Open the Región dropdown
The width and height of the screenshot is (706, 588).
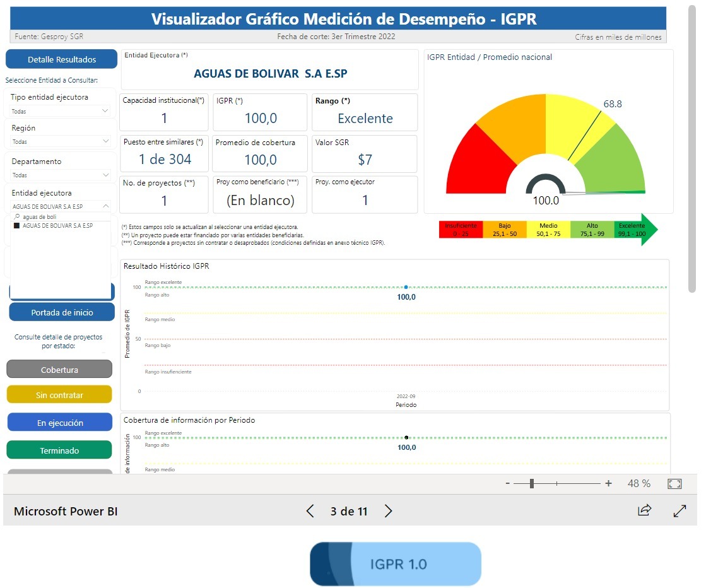[105, 142]
